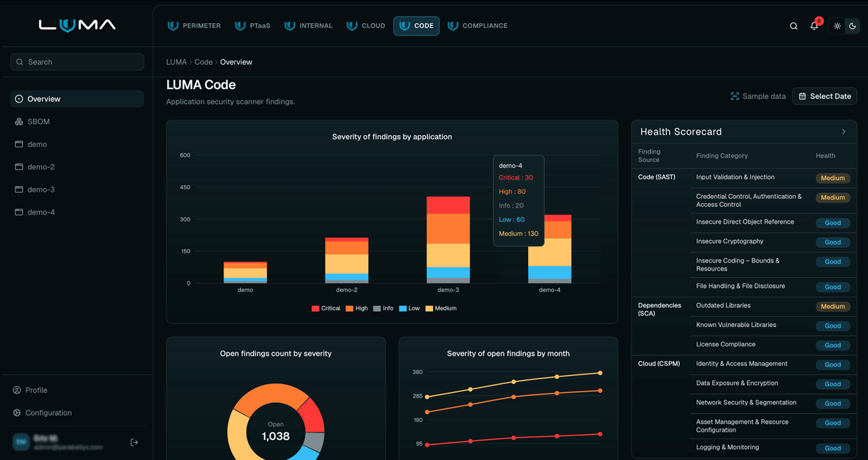Select the CODE tab

click(416, 26)
